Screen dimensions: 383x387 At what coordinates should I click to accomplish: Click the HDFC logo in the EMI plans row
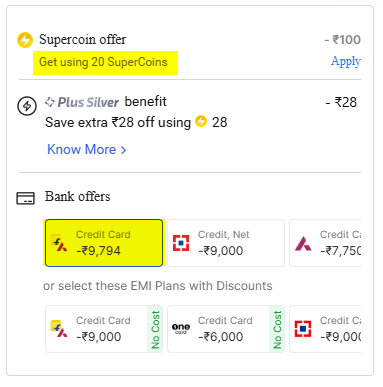(x=303, y=329)
